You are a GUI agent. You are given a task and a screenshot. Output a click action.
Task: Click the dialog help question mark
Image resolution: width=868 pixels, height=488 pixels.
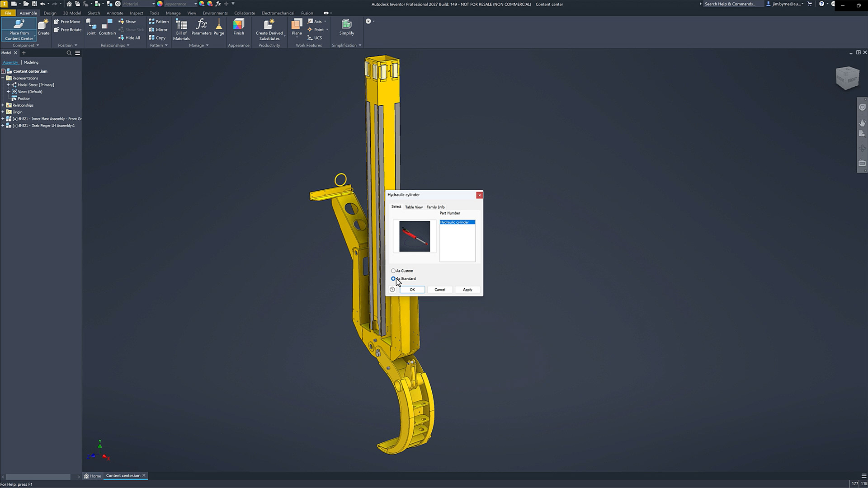[x=392, y=290]
